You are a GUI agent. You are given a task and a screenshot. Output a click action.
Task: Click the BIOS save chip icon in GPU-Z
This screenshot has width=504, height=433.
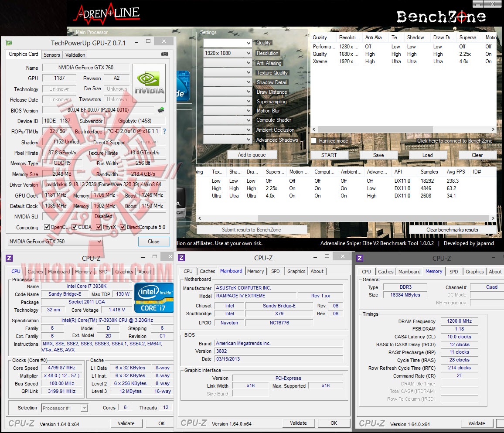[161, 110]
